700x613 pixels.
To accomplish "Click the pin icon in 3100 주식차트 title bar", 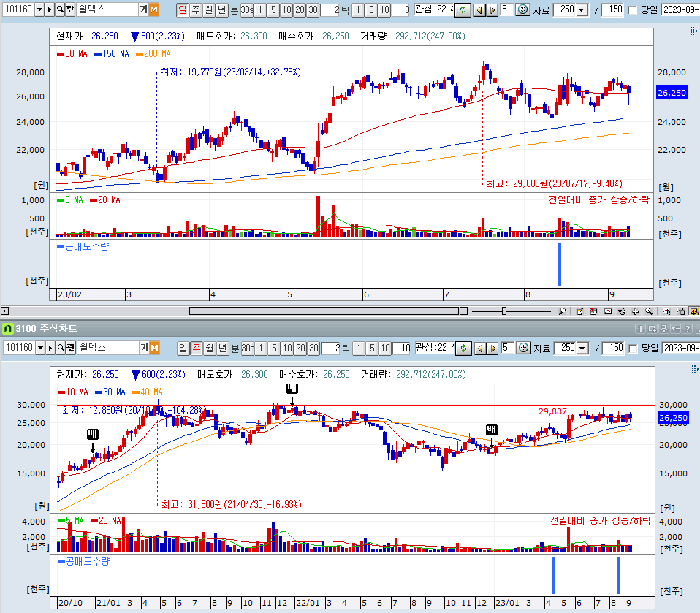I will tap(664, 329).
